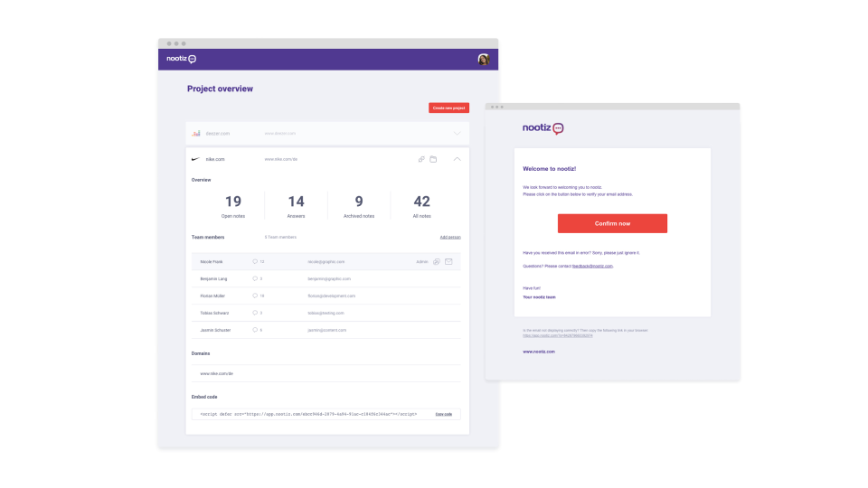Click the nootiz logo in the email window

[x=543, y=128]
